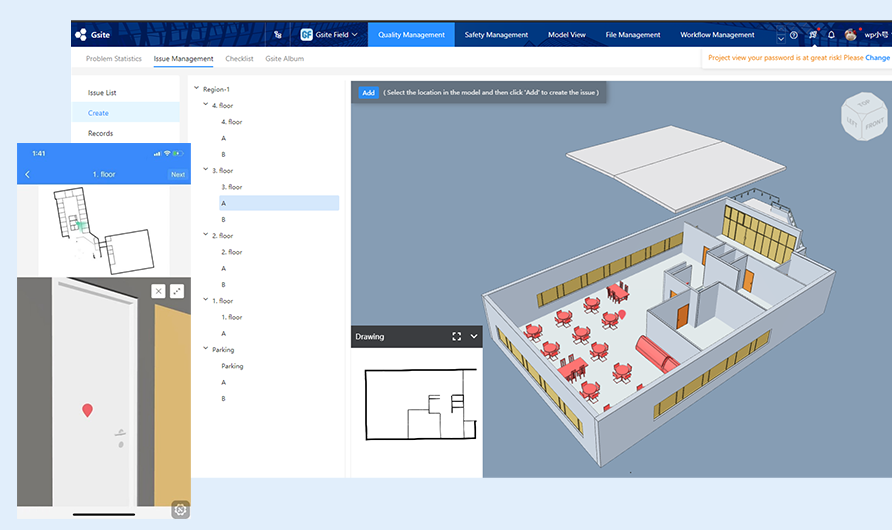This screenshot has width=892, height=530.
Task: Open mobile view settings gear icon
Action: pyautogui.click(x=180, y=509)
